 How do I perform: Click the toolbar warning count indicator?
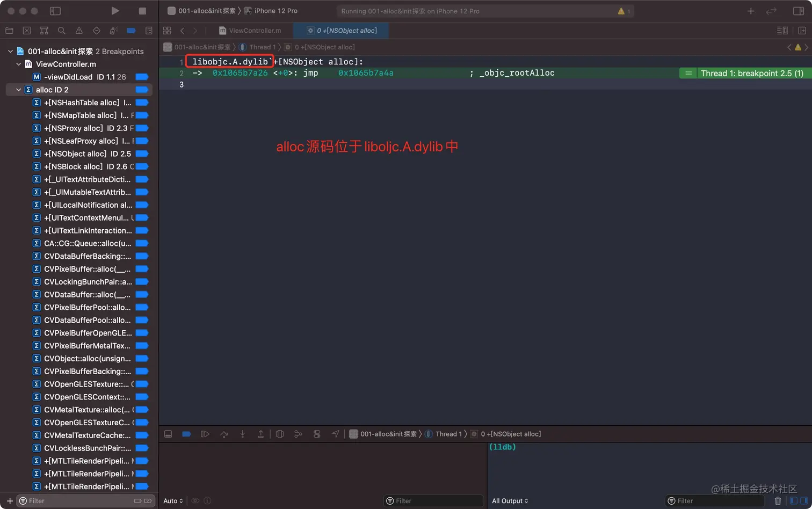[x=624, y=11]
